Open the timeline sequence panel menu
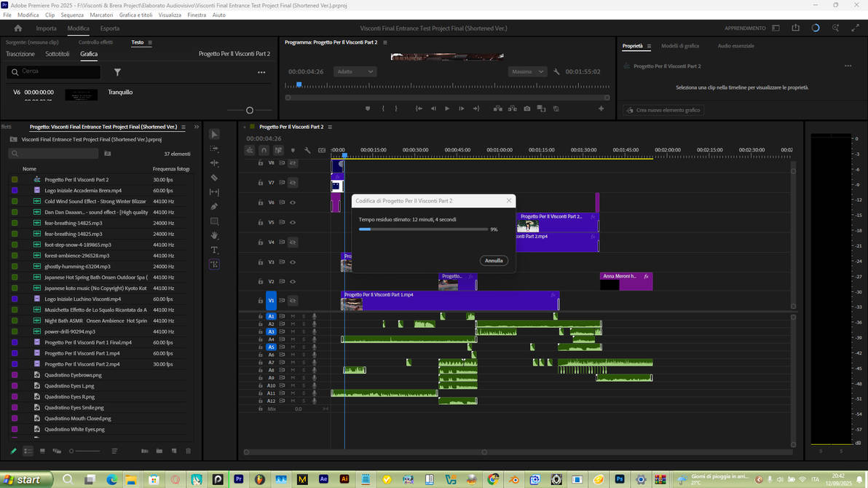The image size is (868, 488). click(x=330, y=127)
